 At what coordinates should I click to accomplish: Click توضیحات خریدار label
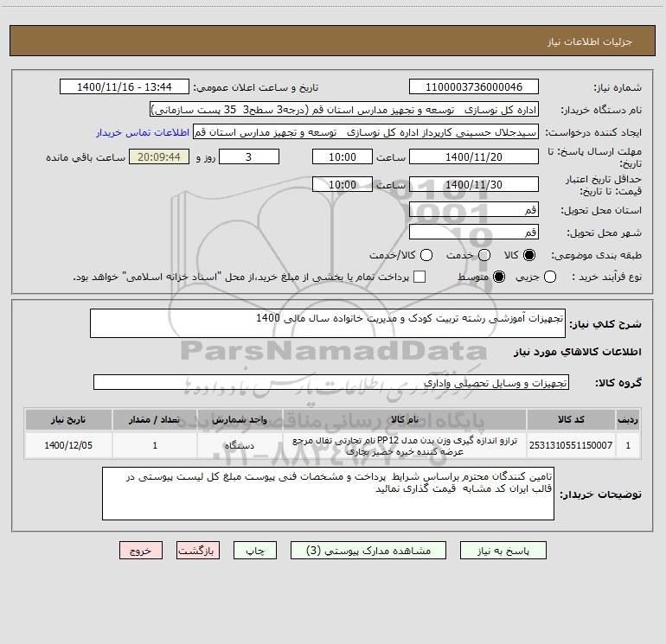(600, 494)
